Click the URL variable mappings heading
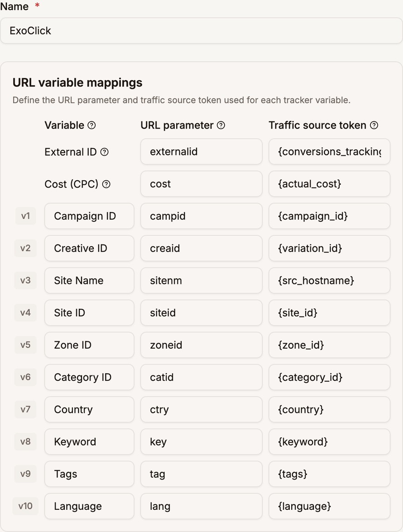Viewport: 403px width, 532px height. point(77,82)
